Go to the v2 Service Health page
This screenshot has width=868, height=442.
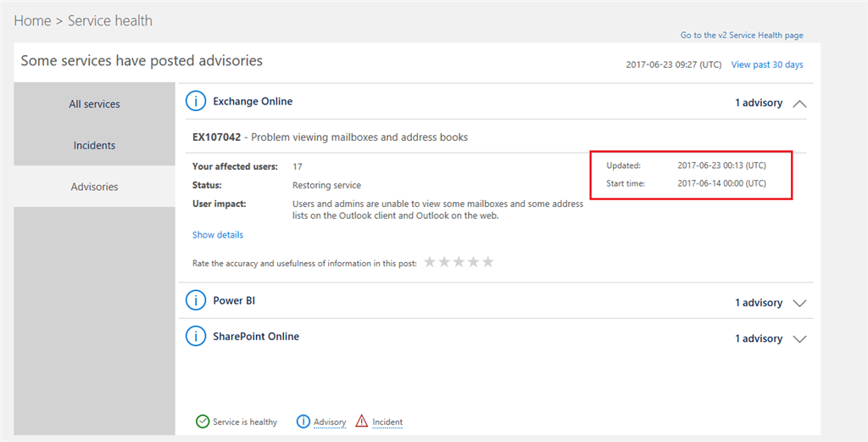coord(742,35)
